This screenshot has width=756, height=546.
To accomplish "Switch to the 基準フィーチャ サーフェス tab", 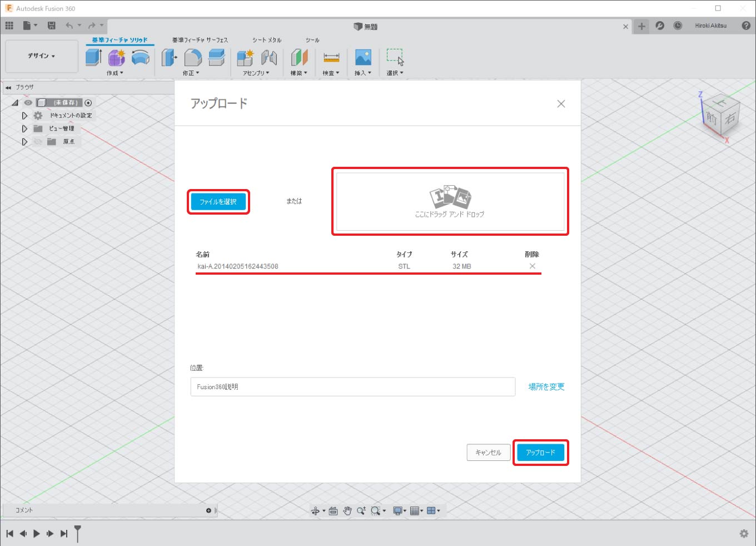I will 200,40.
